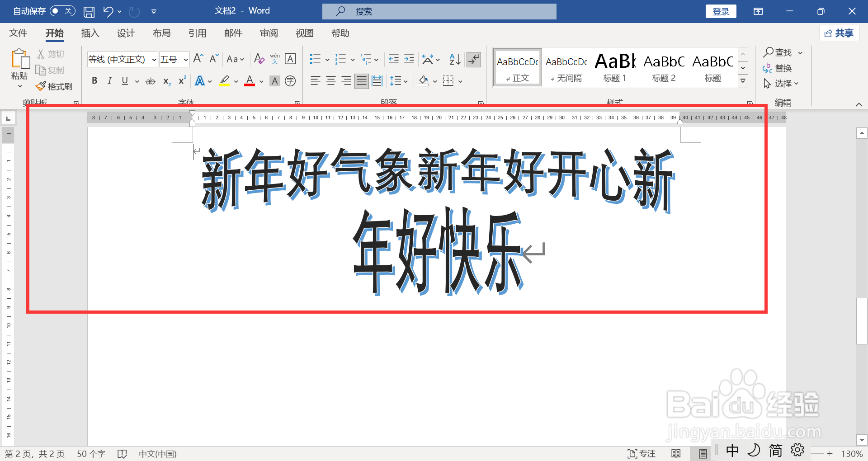The width and height of the screenshot is (868, 461).
Task: Click the Enclose Characters icon
Action: click(x=290, y=81)
